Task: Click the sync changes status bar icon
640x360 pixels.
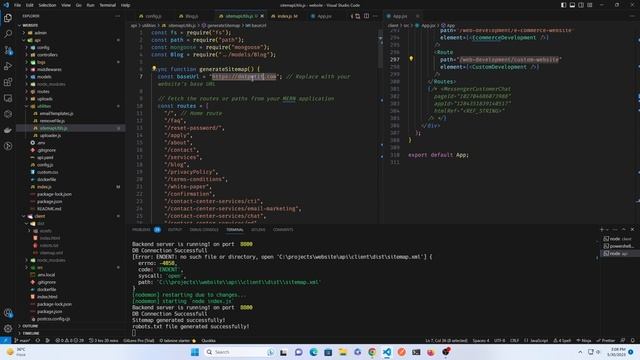Action: click(x=38, y=340)
